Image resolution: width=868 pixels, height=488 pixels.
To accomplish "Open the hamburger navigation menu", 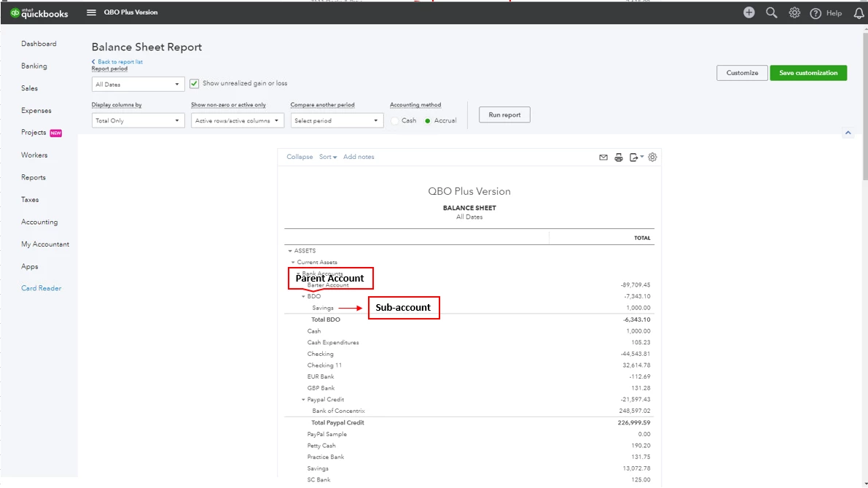I will click(91, 12).
